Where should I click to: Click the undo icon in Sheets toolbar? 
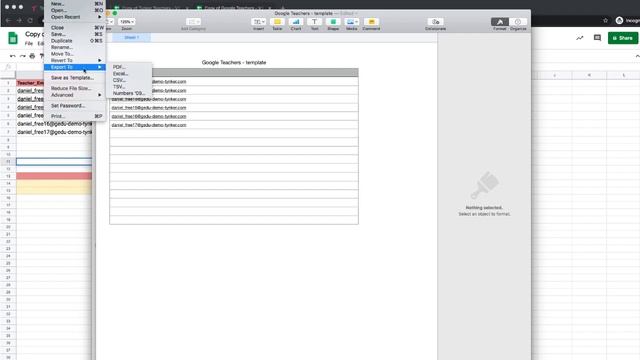coord(13,56)
